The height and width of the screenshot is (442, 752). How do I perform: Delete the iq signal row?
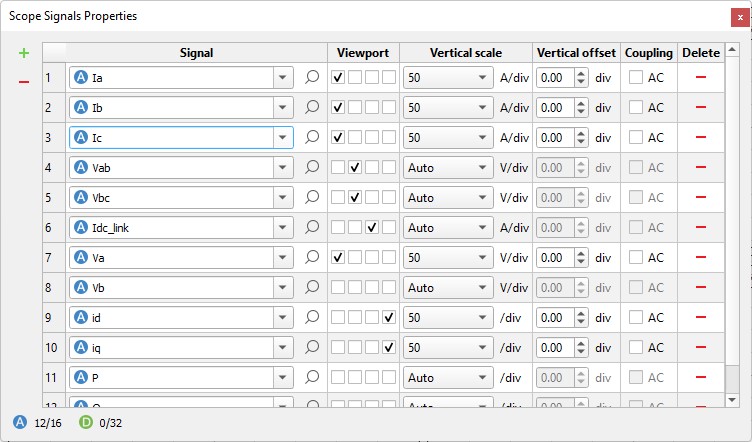point(700,347)
